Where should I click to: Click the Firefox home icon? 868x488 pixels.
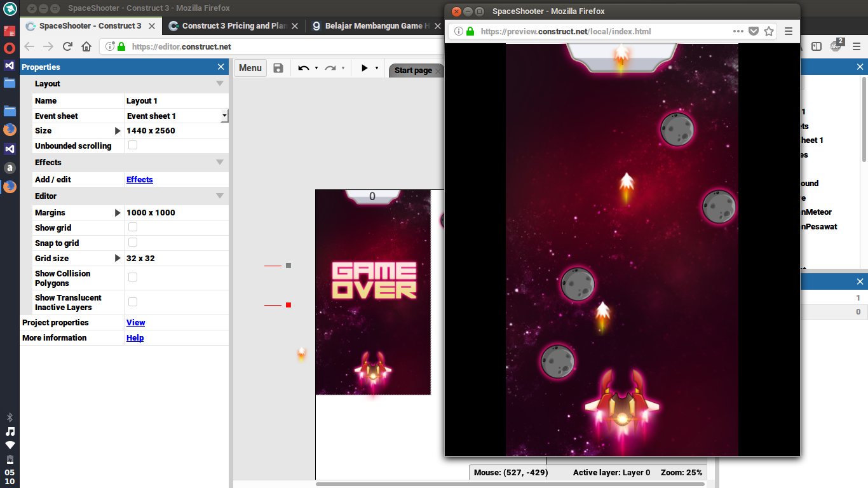86,46
